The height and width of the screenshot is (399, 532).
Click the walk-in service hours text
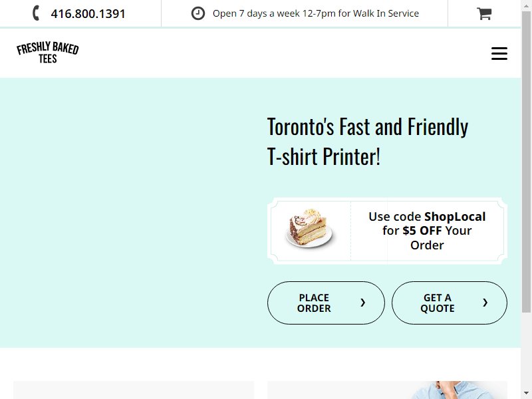[x=315, y=13]
